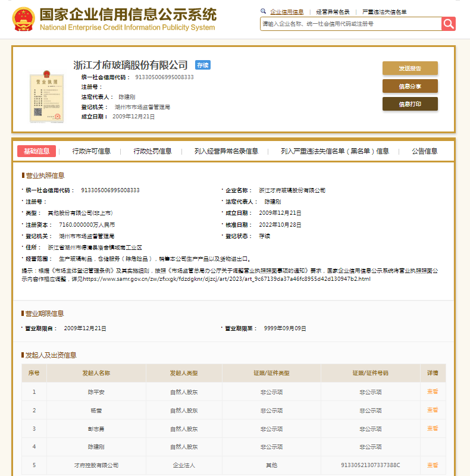Select the 基础信息 tab

[36, 151]
